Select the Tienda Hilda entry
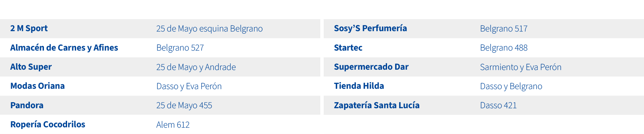This screenshot has height=134, width=644. point(359,86)
